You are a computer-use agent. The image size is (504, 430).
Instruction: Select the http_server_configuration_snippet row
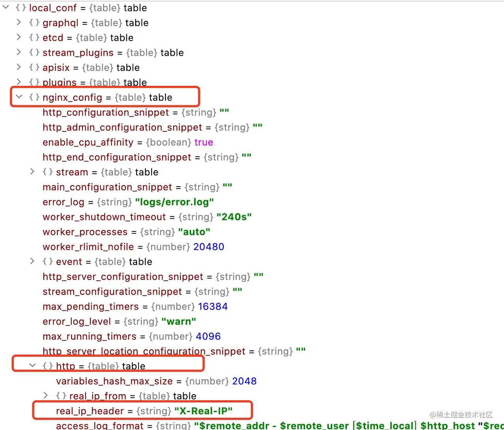pos(153,276)
